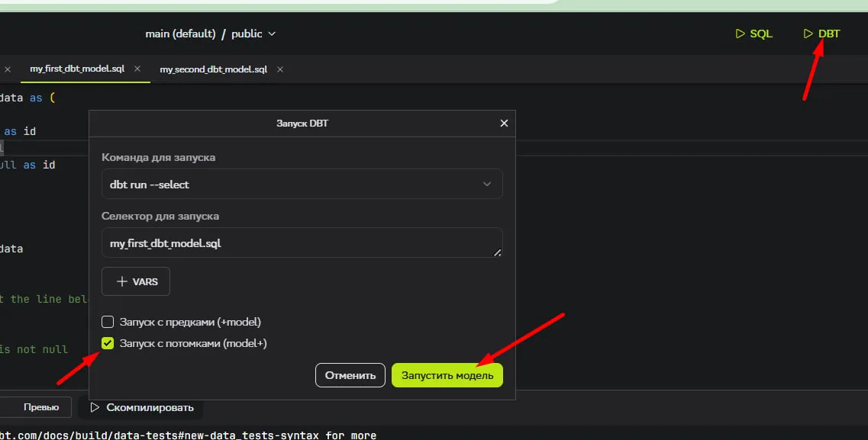Close the my_first_dbt_model.sql tab
The width and height of the screenshot is (868, 440).
pyautogui.click(x=137, y=69)
